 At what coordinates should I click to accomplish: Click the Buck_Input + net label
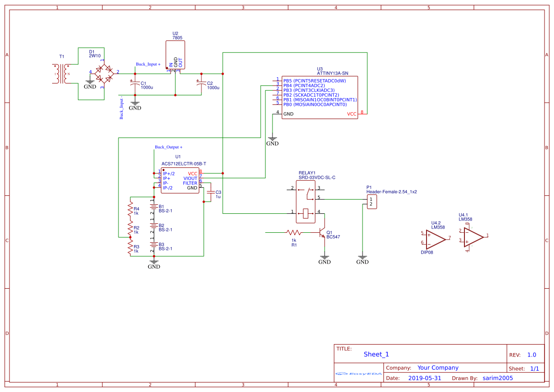pyautogui.click(x=148, y=64)
